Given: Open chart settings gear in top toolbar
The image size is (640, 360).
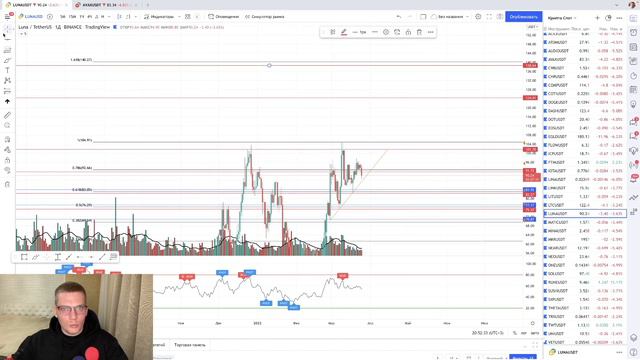Looking at the screenshot, I should point(478,17).
